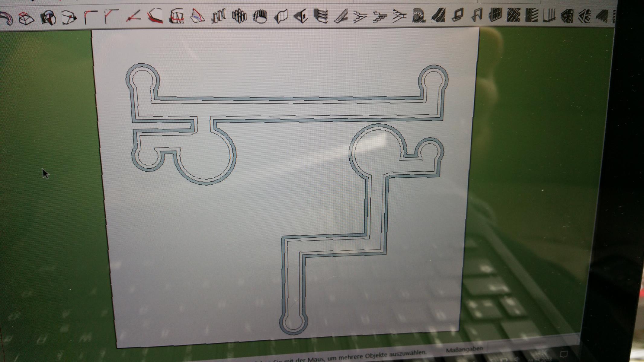Click the tapered box extrude tool icon
Viewport: 644px width, 362px height.
27,18
